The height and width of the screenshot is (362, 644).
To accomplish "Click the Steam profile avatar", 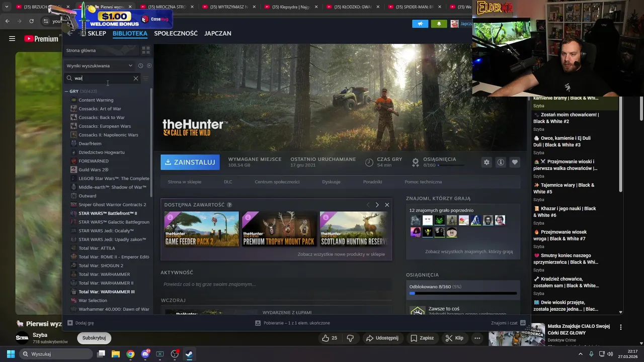I will [454, 24].
